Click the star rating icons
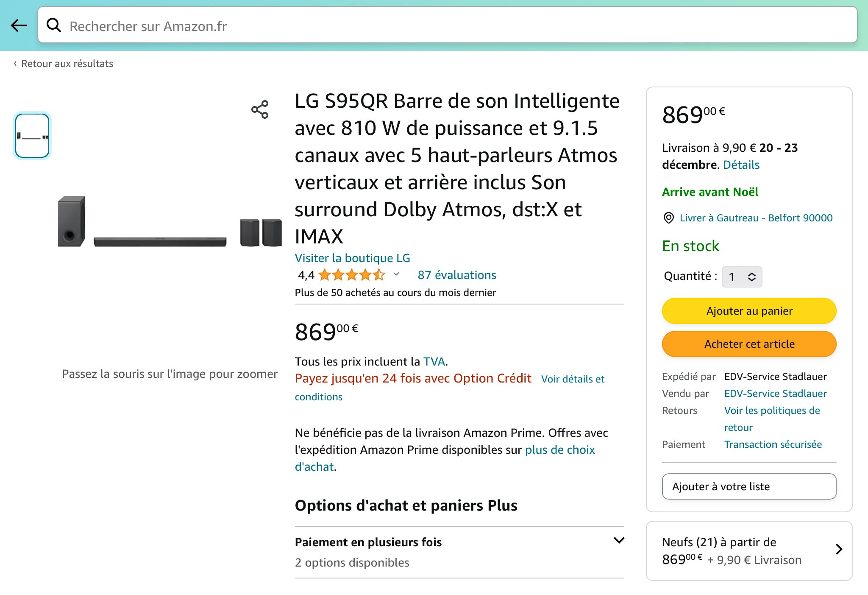868x595 pixels. click(x=352, y=275)
